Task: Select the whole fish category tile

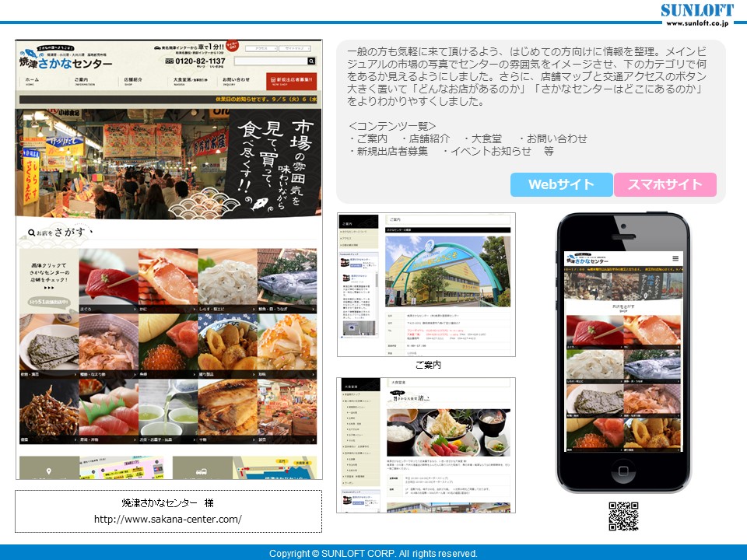Action: pyautogui.click(x=287, y=281)
